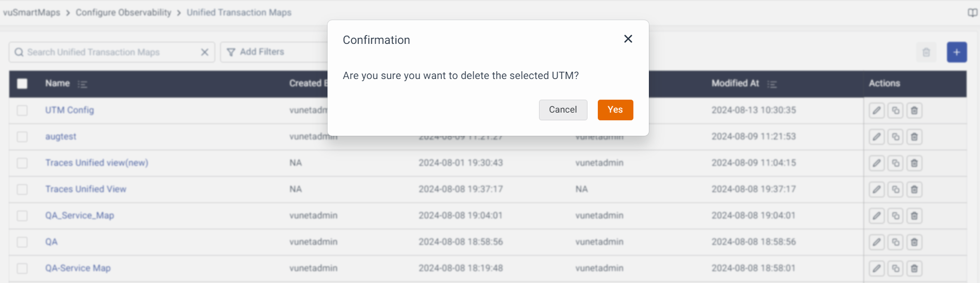Image resolution: width=980 pixels, height=283 pixels.
Task: Go to Configure Observability breadcrumb
Action: click(123, 12)
